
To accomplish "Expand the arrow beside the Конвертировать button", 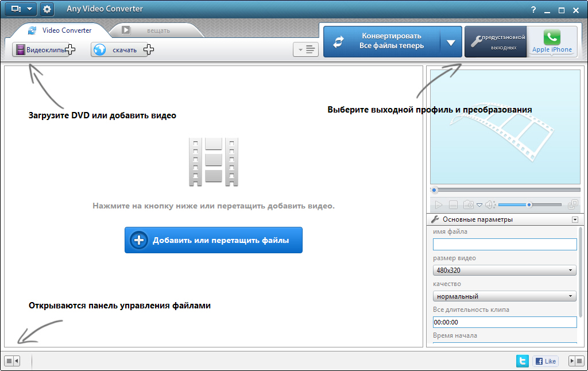I will coord(451,42).
